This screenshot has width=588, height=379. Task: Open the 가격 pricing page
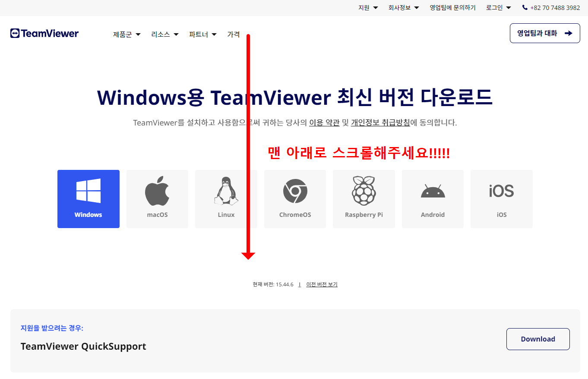point(234,34)
